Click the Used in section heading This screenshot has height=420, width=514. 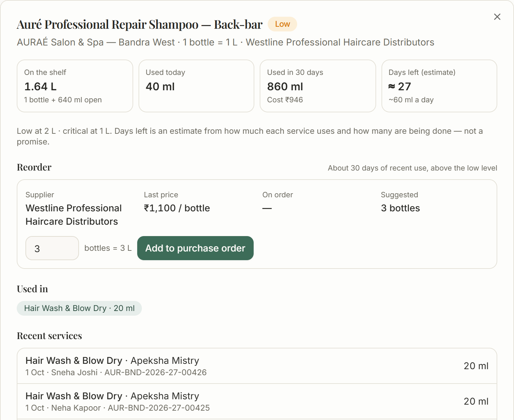pos(32,289)
